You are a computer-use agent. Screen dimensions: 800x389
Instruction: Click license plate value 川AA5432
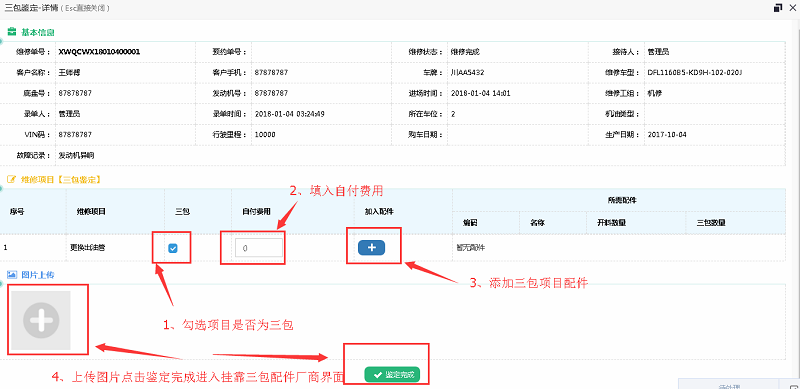468,72
